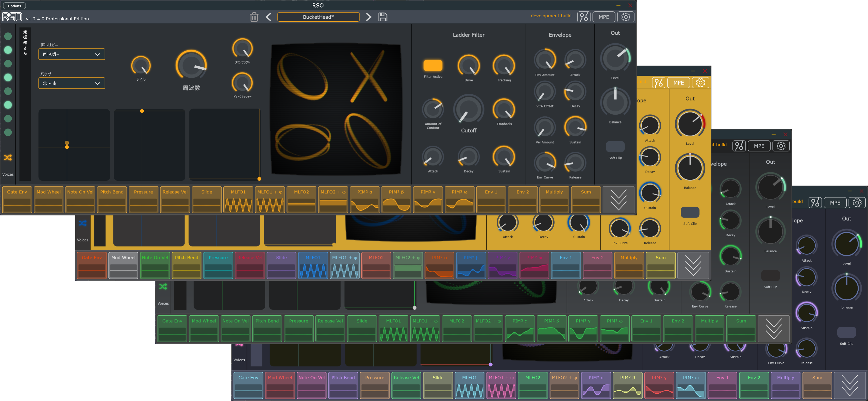
Task: Open the 再トリガー dropdown
Action: pyautogui.click(x=71, y=54)
